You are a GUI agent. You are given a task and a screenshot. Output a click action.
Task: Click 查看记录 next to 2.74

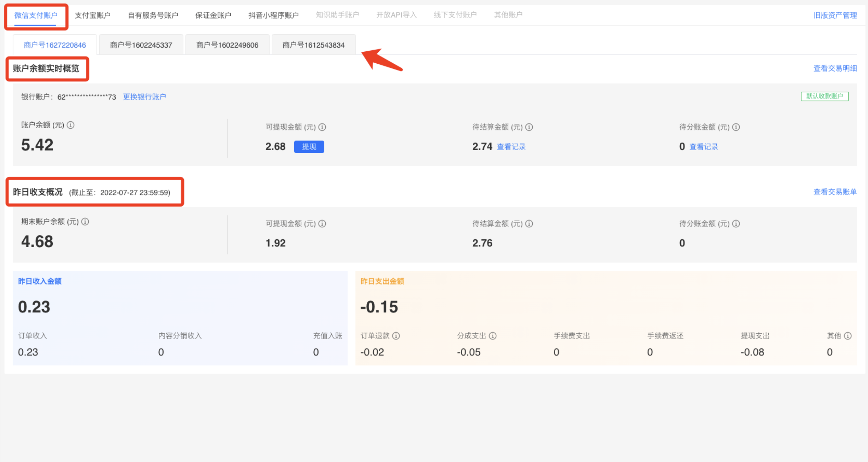pyautogui.click(x=511, y=147)
